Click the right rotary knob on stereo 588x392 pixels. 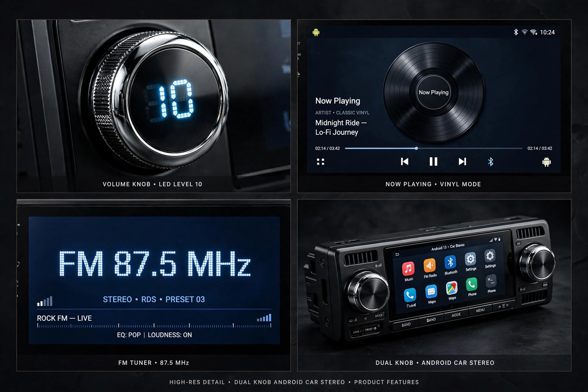click(537, 263)
